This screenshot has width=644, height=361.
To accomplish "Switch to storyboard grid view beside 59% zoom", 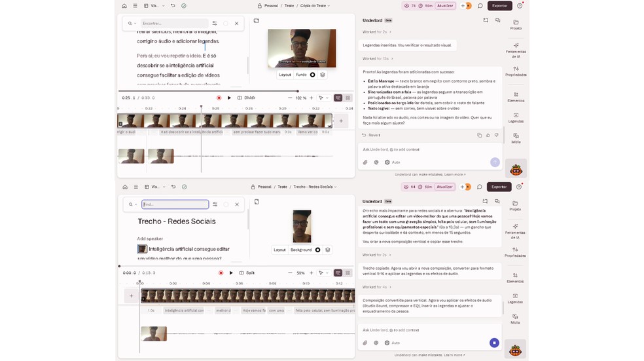I will pyautogui.click(x=348, y=273).
